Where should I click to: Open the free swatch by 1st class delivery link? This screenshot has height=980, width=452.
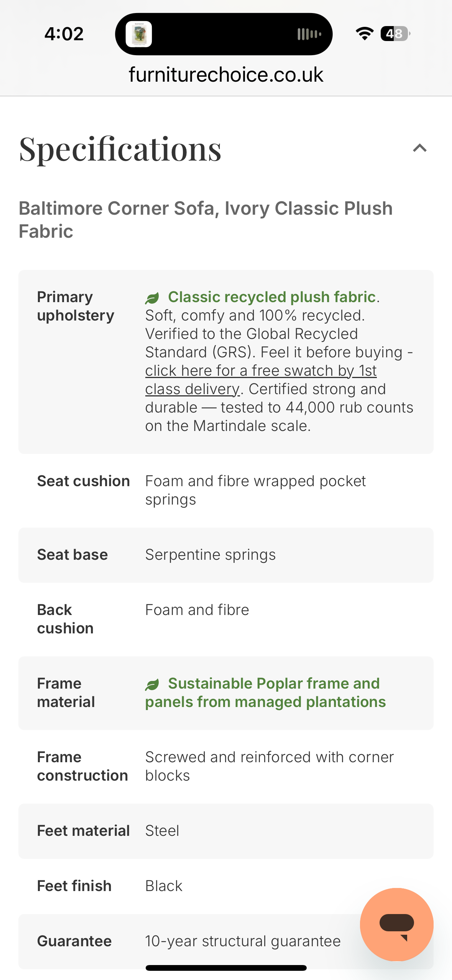(x=261, y=371)
